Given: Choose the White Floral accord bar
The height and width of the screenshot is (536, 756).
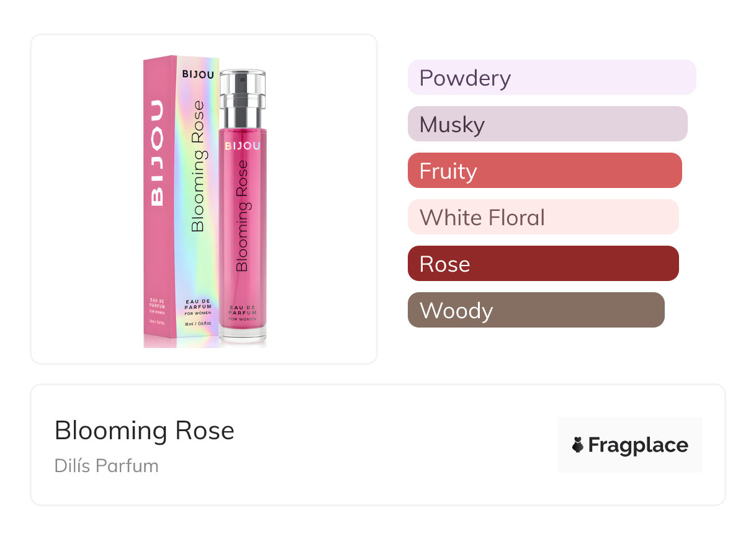Looking at the screenshot, I should 542,217.
